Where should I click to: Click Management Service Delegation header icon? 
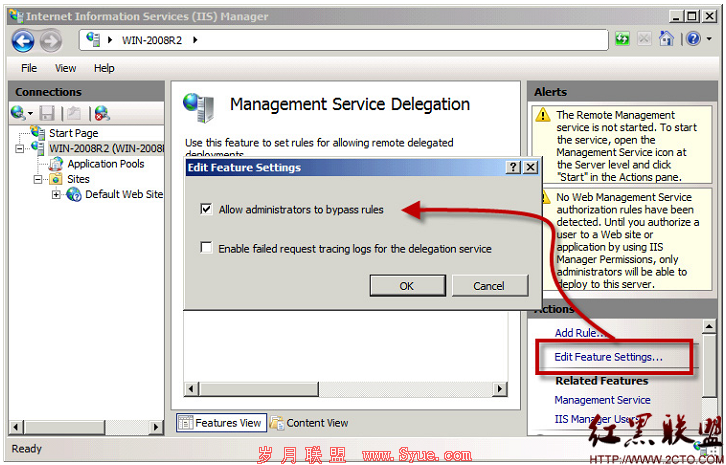pos(200,107)
